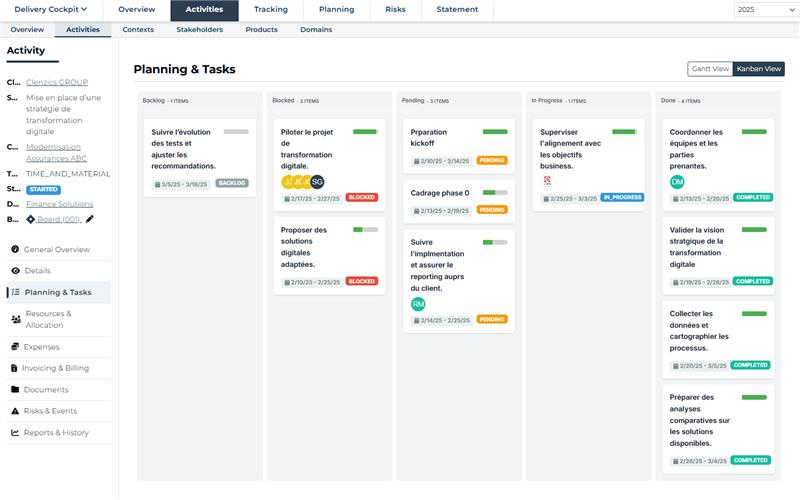Screen dimensions: 800x500
Task: Open the Risks tab
Action: 395,9
